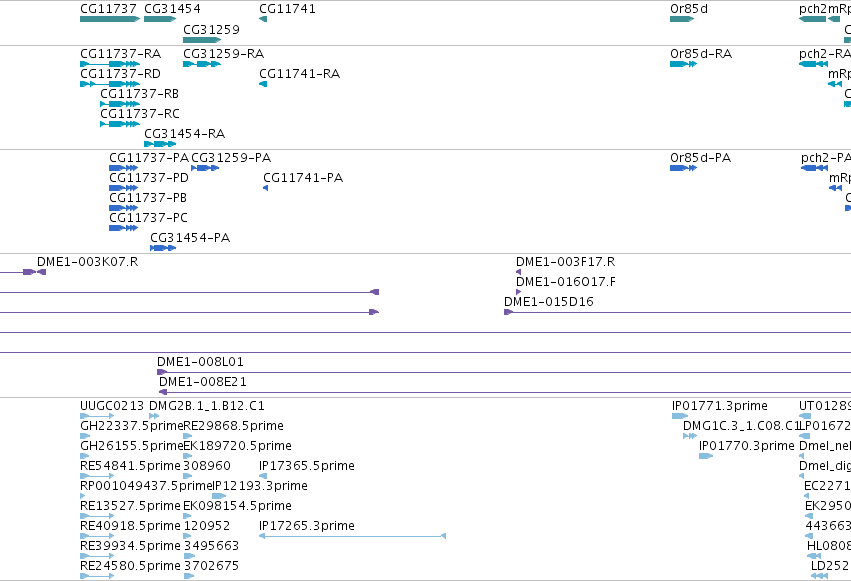Select the CG11737 gene glyph
This screenshot has width=851, height=581.
click(x=110, y=19)
